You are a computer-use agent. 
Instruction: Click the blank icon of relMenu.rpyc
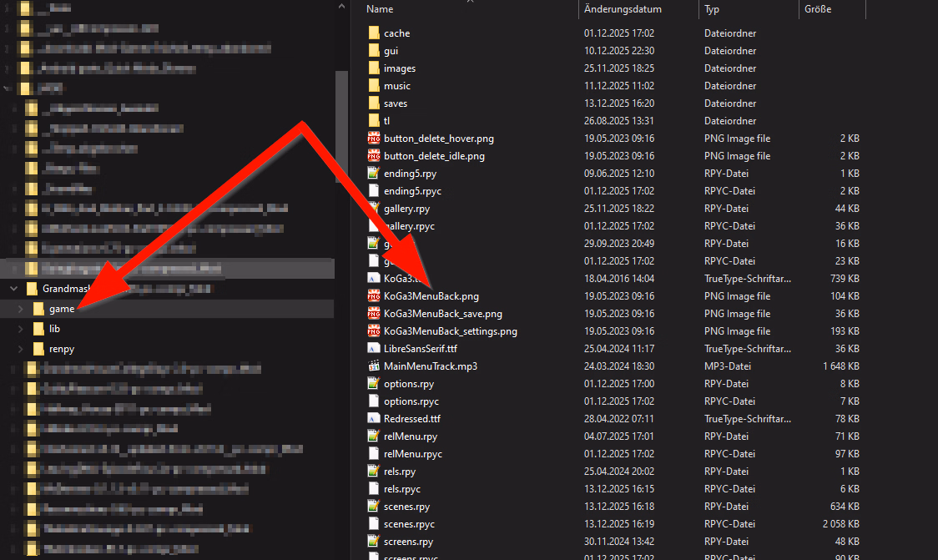point(374,453)
